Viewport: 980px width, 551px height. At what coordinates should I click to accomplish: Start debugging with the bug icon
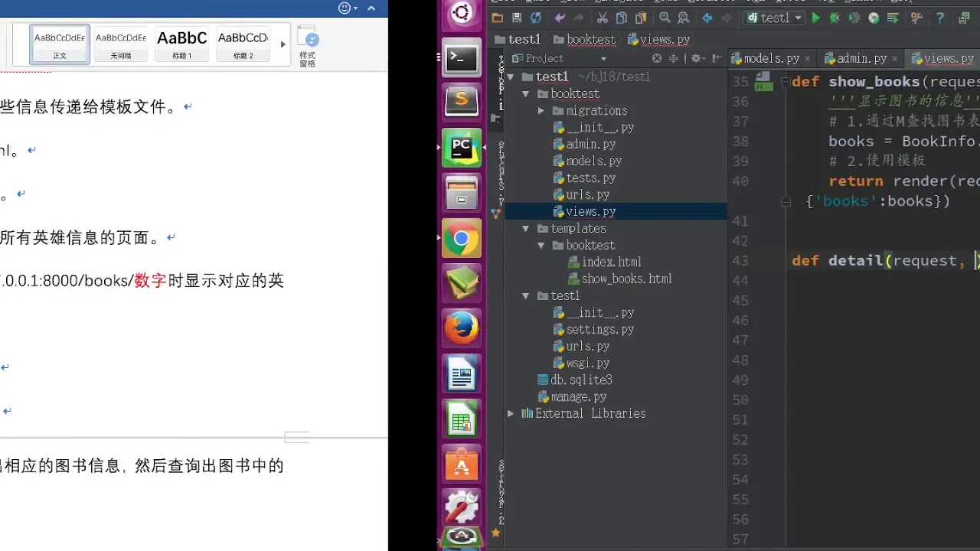point(835,18)
